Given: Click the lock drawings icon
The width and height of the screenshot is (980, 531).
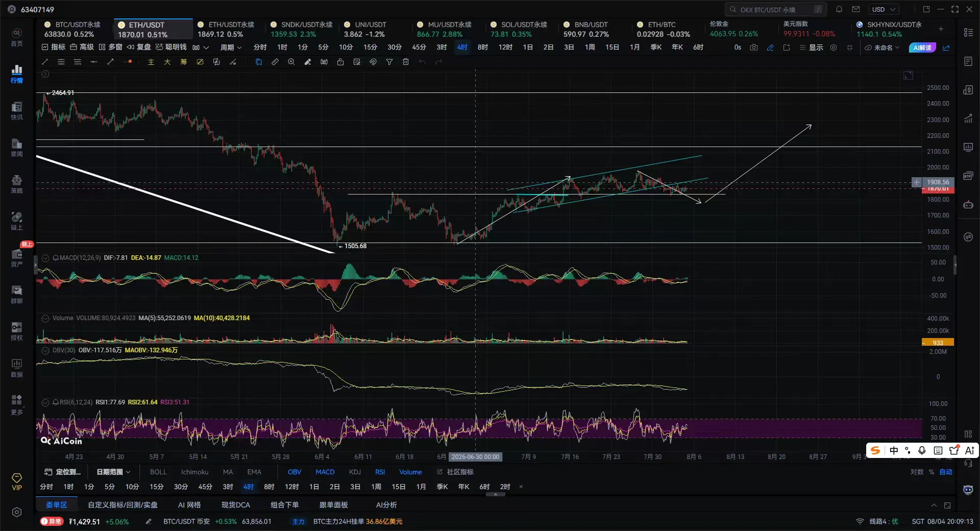Looking at the screenshot, I should [340, 62].
